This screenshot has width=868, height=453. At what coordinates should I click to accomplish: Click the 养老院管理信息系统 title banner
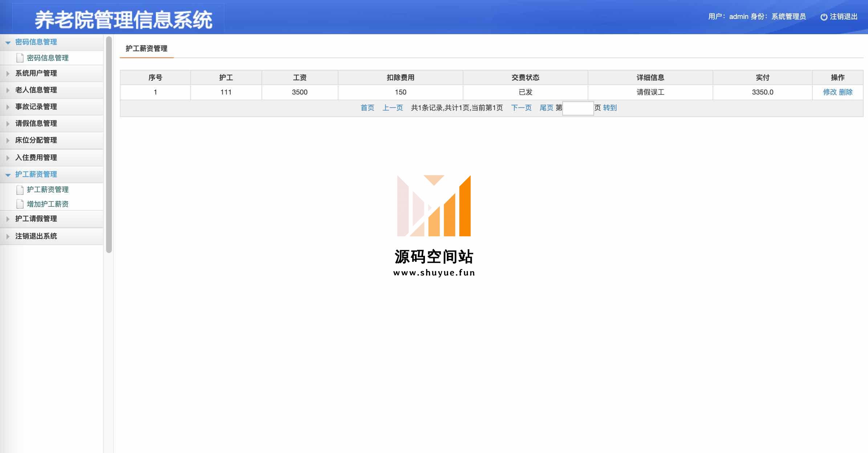pyautogui.click(x=123, y=20)
